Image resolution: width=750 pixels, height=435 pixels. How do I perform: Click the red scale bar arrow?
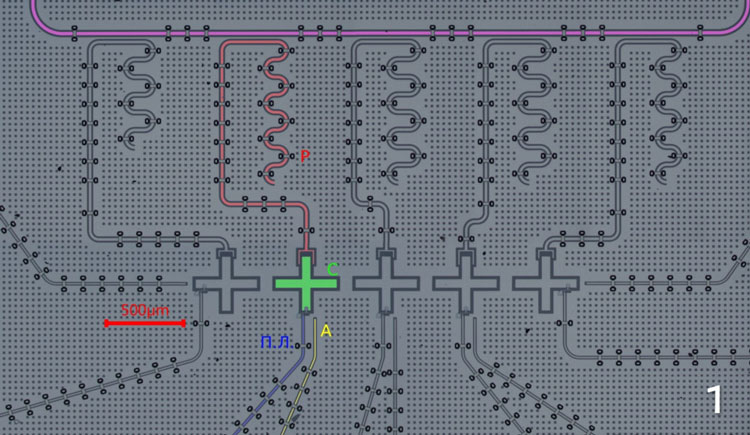coord(145,323)
